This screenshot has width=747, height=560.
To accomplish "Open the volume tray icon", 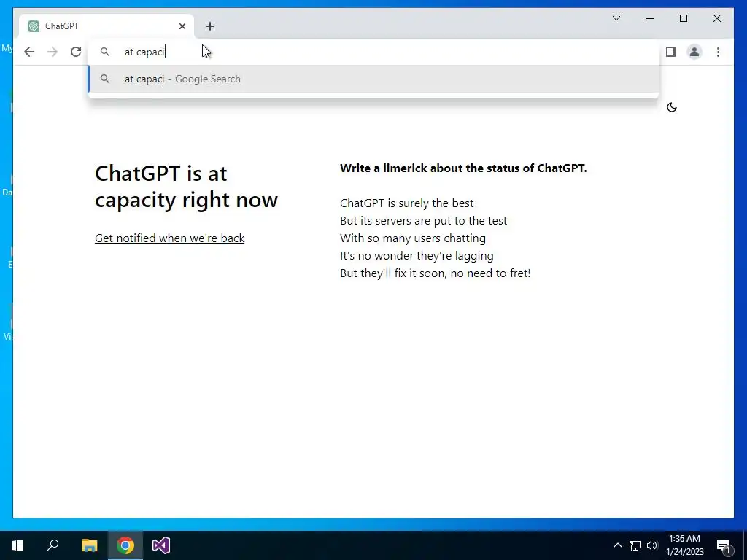I will (x=652, y=545).
